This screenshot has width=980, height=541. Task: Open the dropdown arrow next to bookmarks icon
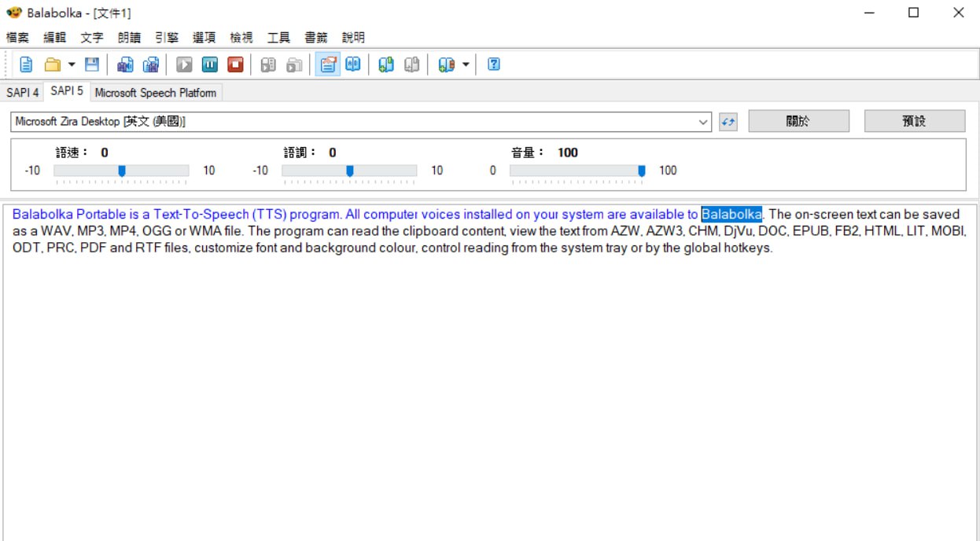[x=466, y=64]
